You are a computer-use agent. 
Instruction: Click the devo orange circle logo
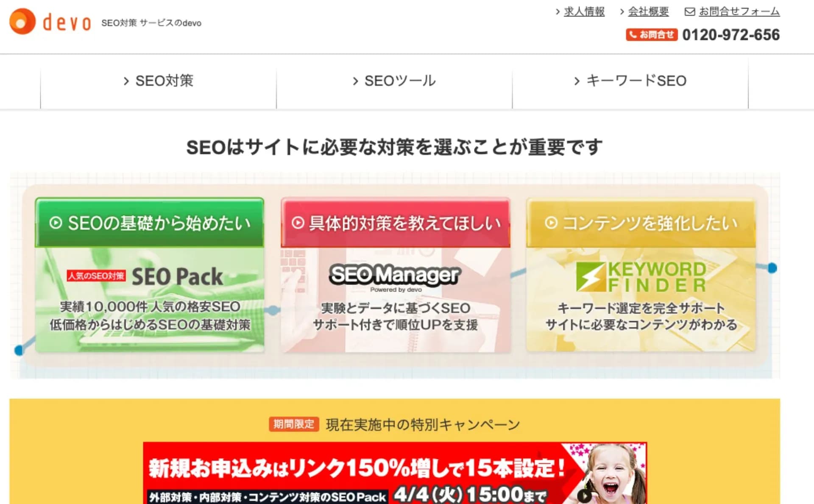[22, 22]
